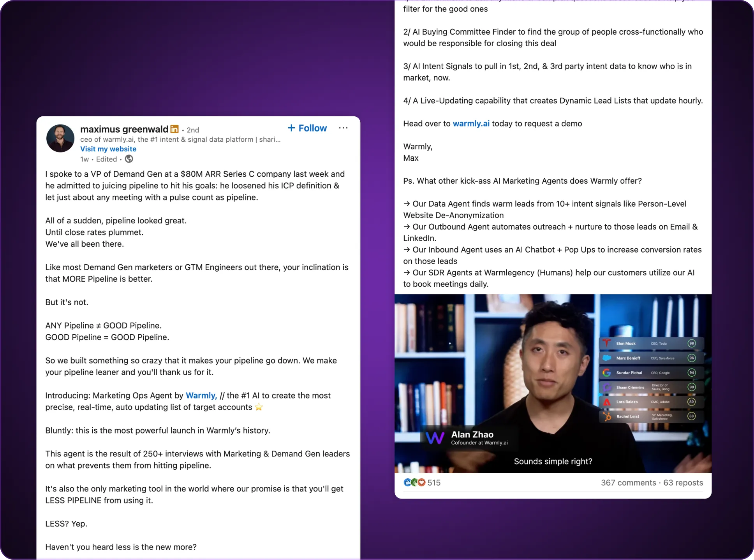Click the Salesforce icon in Marc Benioff row
This screenshot has height=560, width=754.
tap(607, 358)
